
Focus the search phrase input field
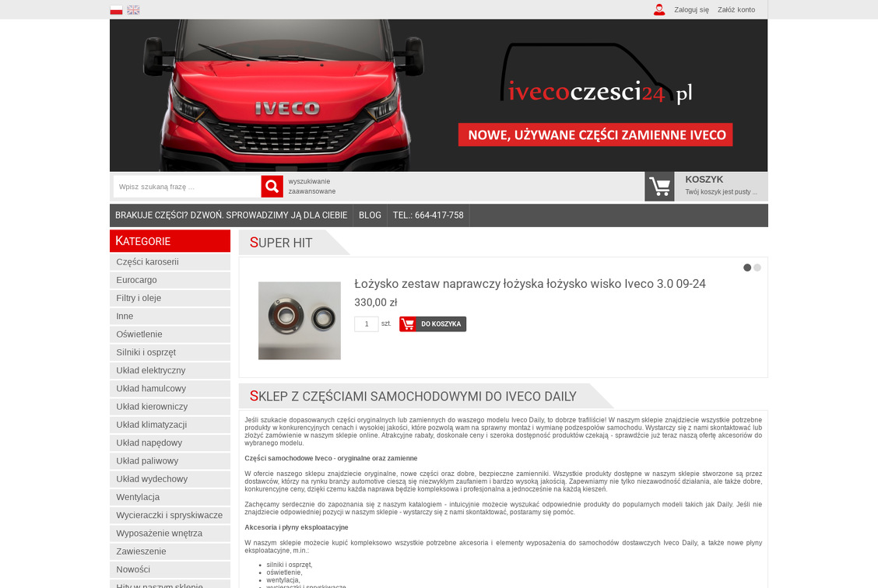point(187,187)
